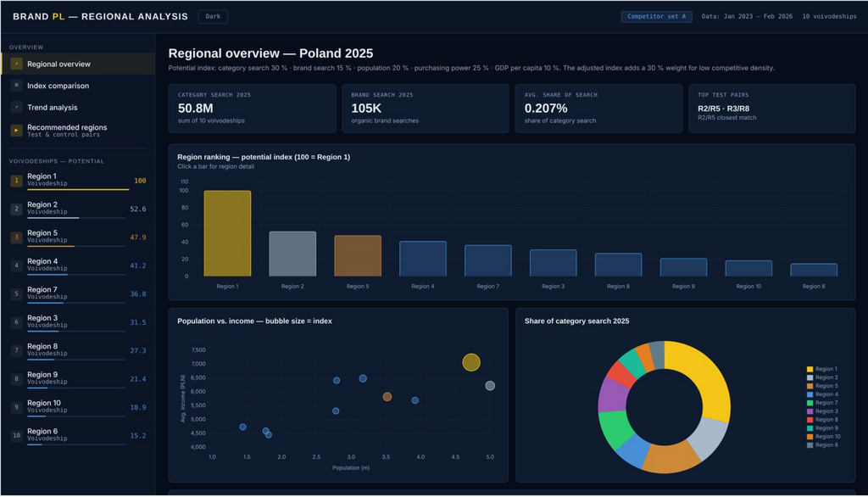Select Region 3 voivodeship in sidebar
The height and width of the screenshot is (497, 868).
coord(78,322)
